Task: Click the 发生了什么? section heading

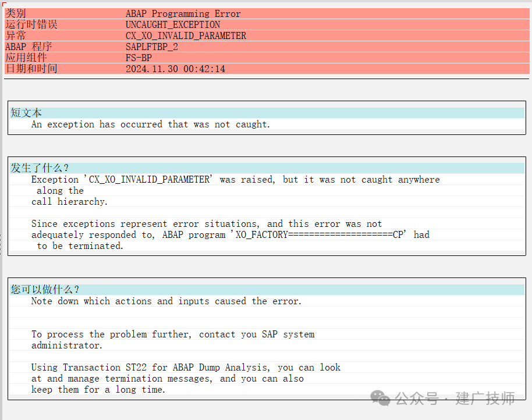Action: tap(40, 168)
